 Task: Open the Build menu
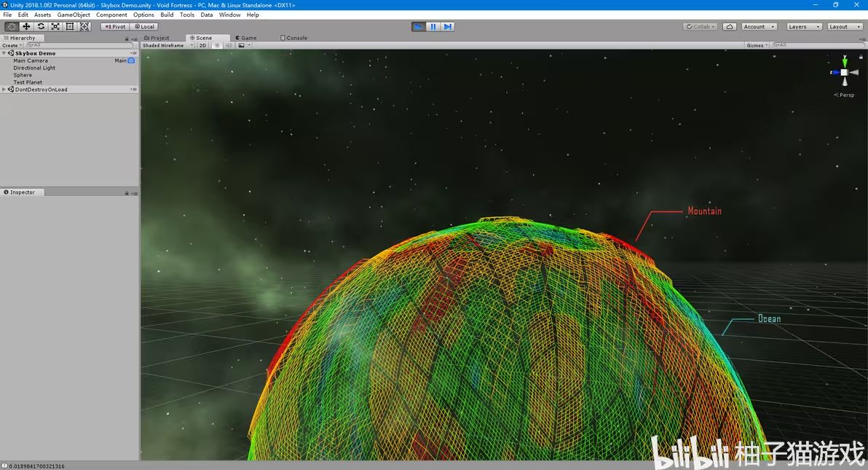[x=167, y=15]
